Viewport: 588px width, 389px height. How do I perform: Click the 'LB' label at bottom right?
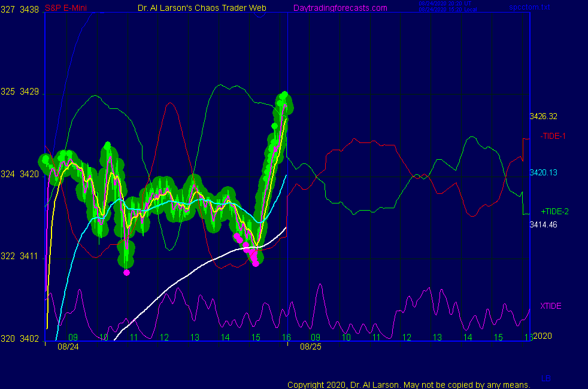(x=546, y=378)
